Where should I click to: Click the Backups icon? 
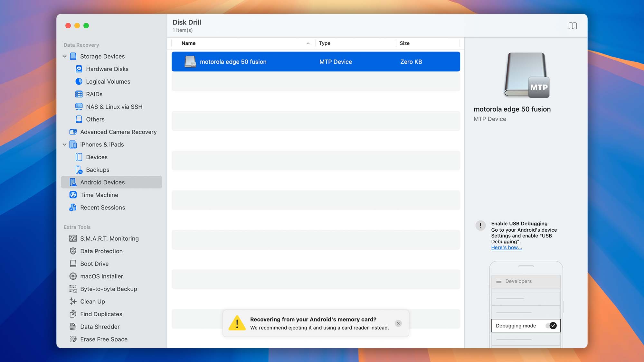pyautogui.click(x=79, y=170)
